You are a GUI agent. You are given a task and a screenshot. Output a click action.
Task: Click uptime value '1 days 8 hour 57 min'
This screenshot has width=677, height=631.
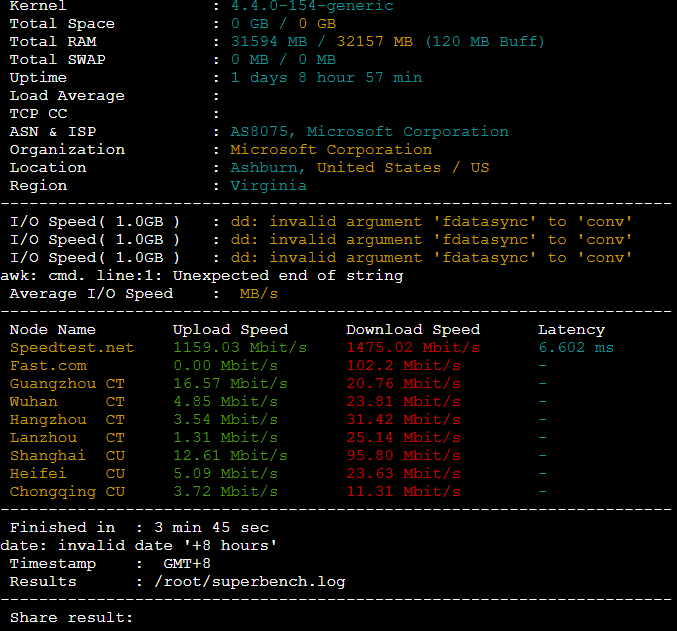326,78
